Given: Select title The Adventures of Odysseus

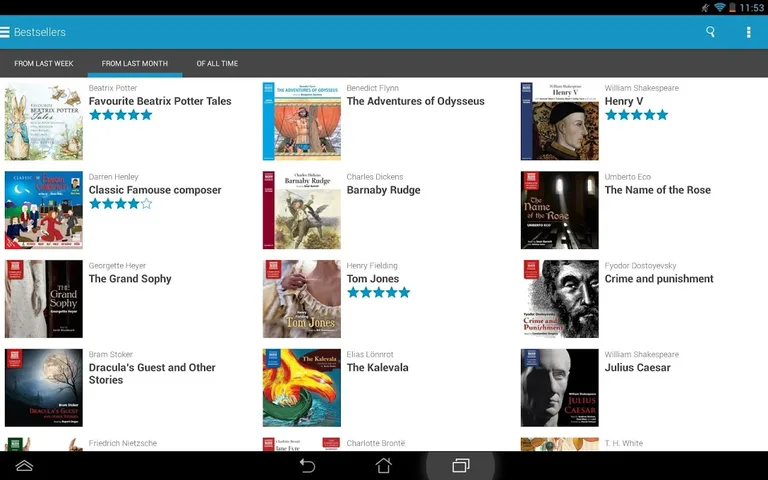Looking at the screenshot, I should coord(415,101).
